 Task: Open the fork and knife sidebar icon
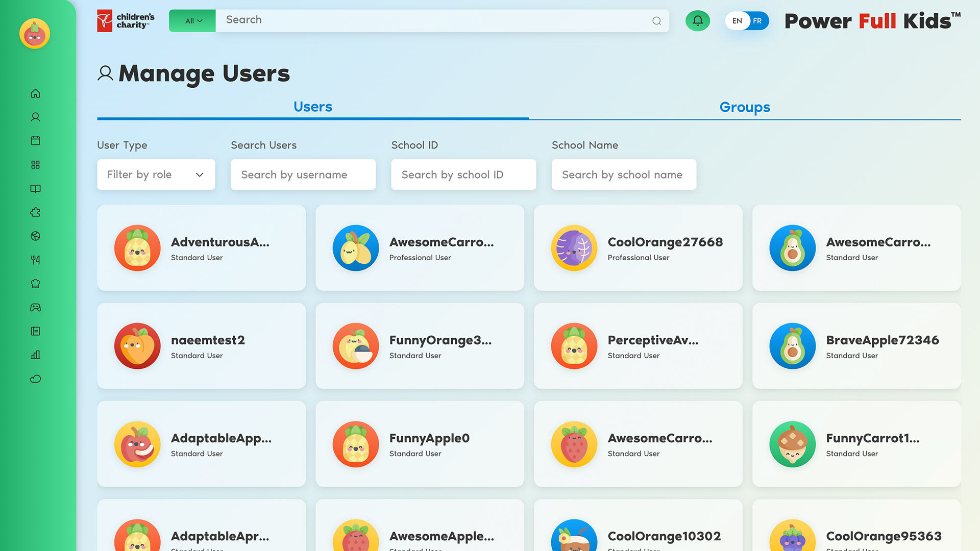(35, 260)
